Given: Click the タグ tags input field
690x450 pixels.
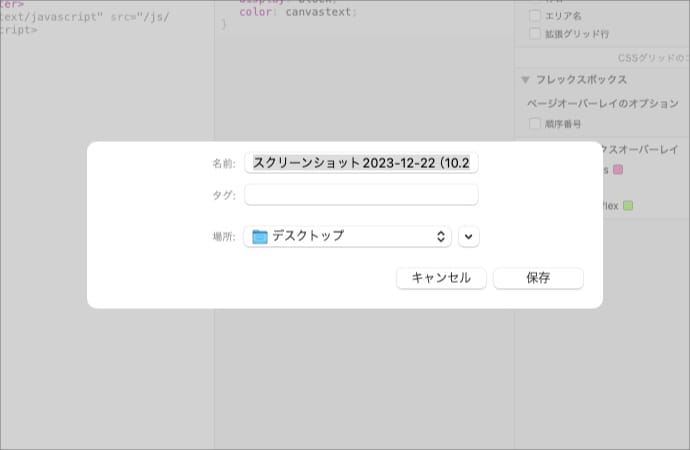Looking at the screenshot, I should tap(361, 194).
